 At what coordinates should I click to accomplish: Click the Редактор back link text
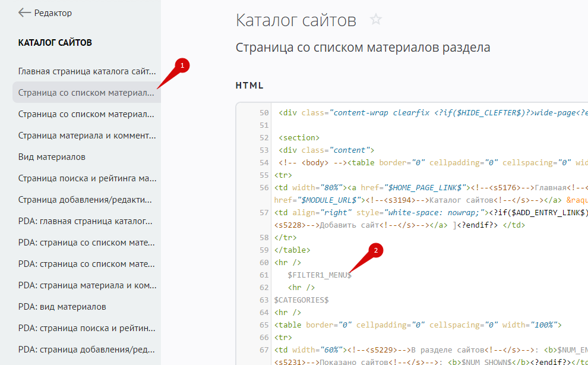[x=53, y=12]
